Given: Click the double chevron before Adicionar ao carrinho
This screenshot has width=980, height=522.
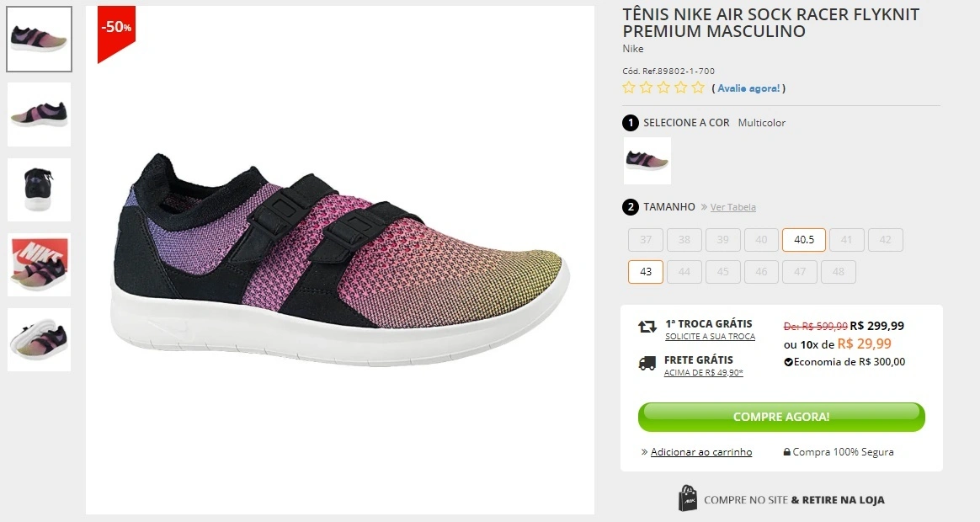Looking at the screenshot, I should tap(643, 452).
